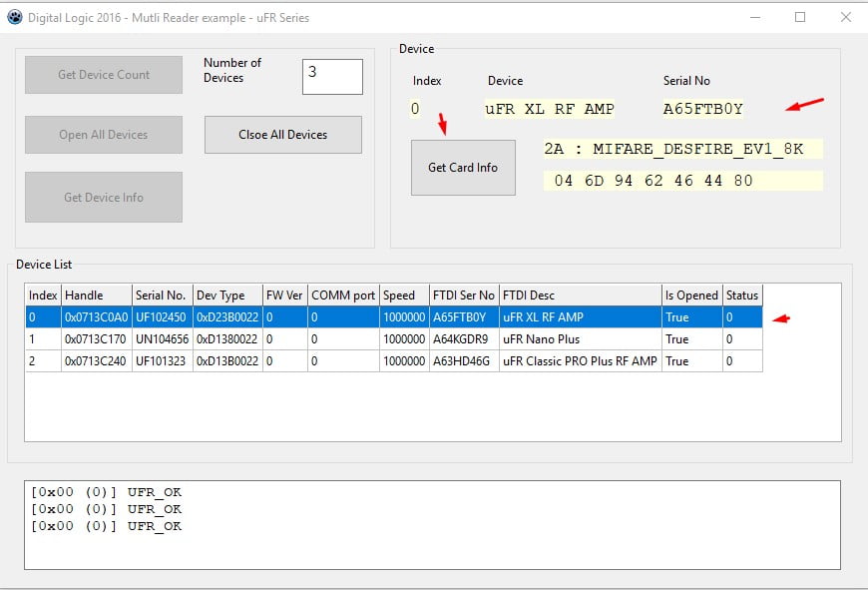
Task: Select handle cell 0x0713C0A0
Action: click(97, 317)
